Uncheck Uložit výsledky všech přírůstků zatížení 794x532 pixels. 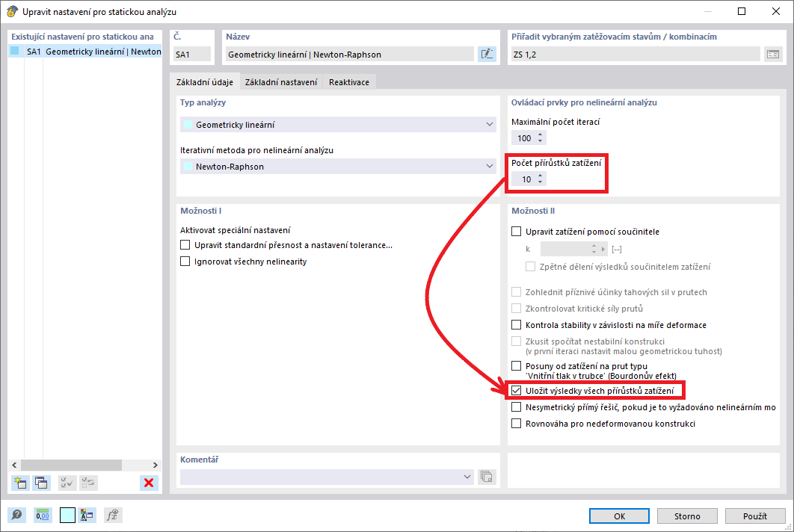[x=516, y=390]
